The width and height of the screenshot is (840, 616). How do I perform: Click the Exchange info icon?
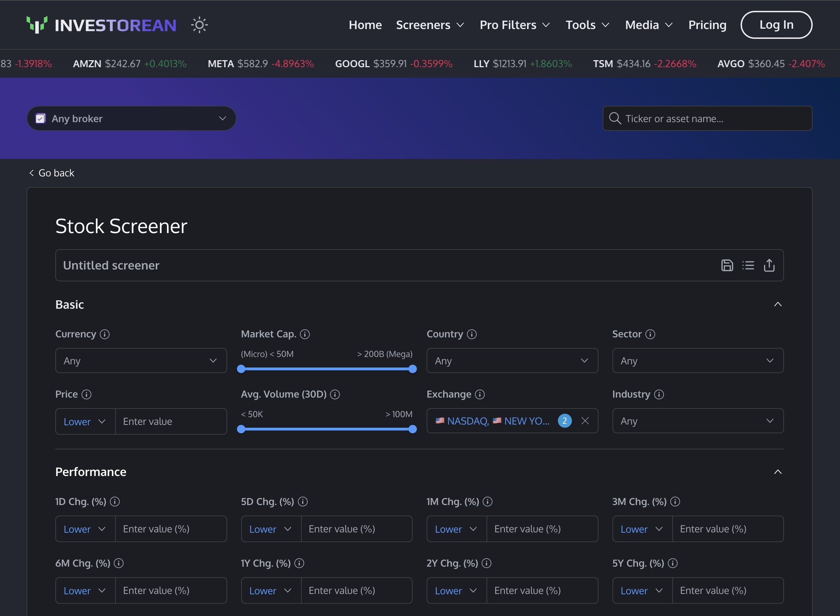[x=480, y=394]
